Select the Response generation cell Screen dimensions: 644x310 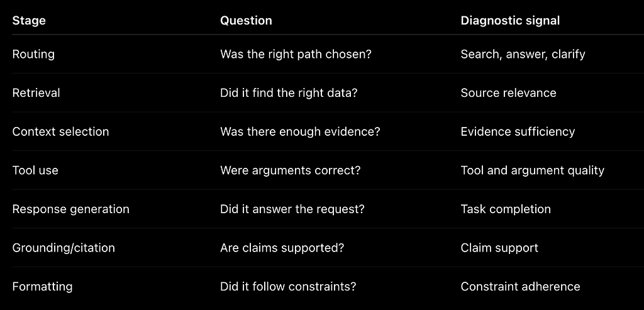[70, 209]
